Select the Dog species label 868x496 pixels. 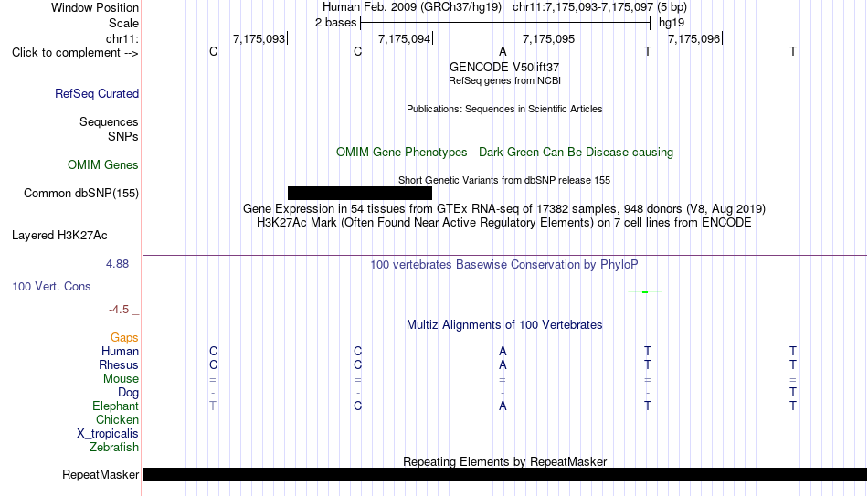(x=129, y=393)
